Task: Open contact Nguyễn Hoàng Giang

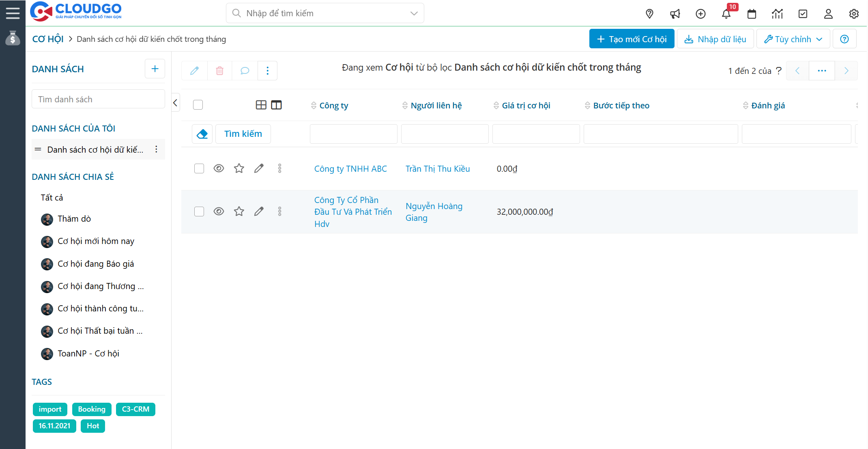Action: (x=434, y=212)
